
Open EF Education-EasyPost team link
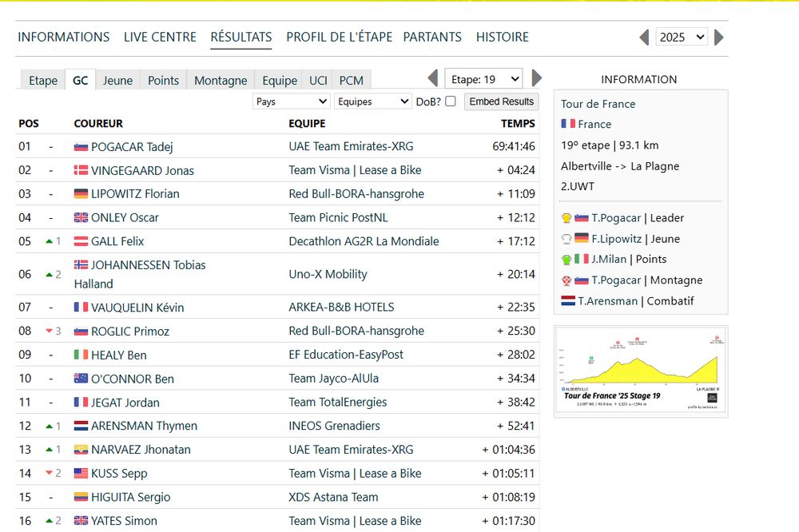click(346, 355)
